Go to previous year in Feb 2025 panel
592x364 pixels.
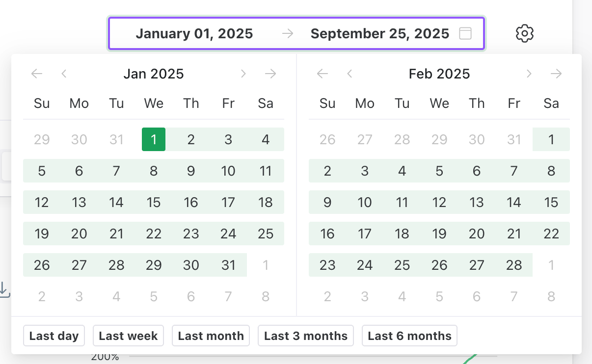point(323,74)
